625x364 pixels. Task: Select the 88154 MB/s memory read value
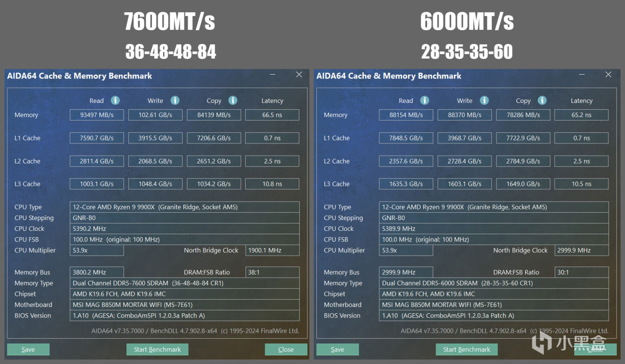click(x=406, y=115)
